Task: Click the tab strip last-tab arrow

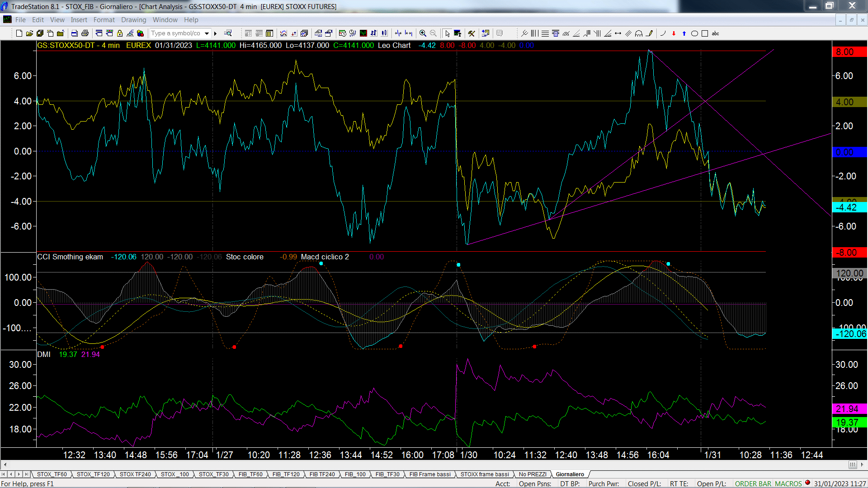Action: coord(26,474)
